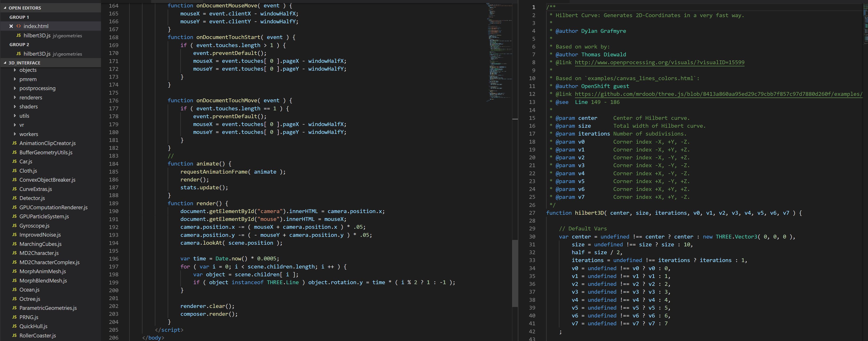Click the JS icon beside GPUParticleSystem.js

coord(14,216)
